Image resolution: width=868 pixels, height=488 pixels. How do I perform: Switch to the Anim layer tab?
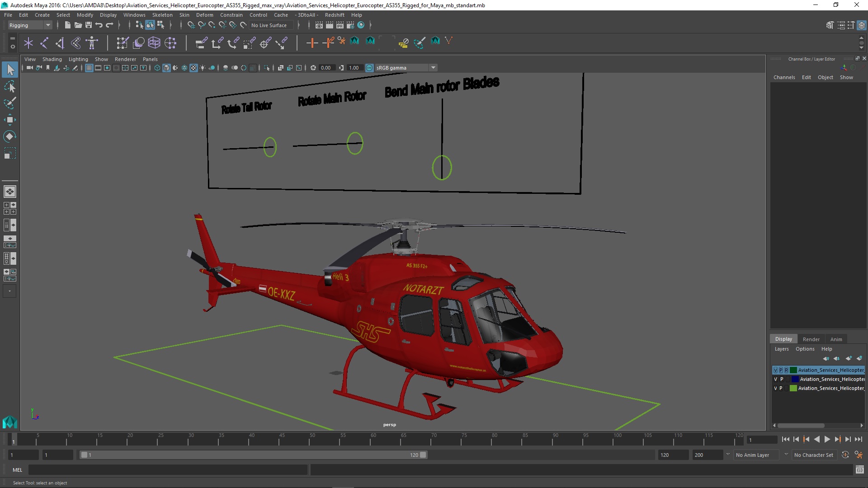point(836,339)
